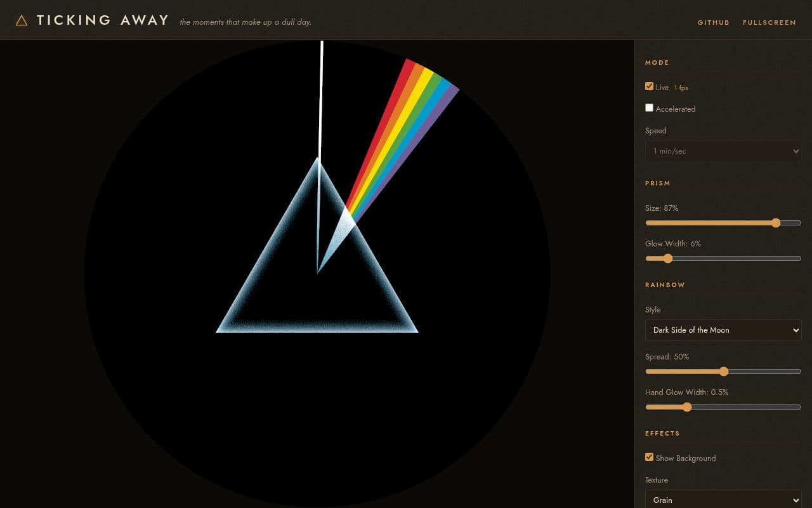The width and height of the screenshot is (812, 508).
Task: Click the 'Glow Width: 6%' label
Action: click(673, 244)
